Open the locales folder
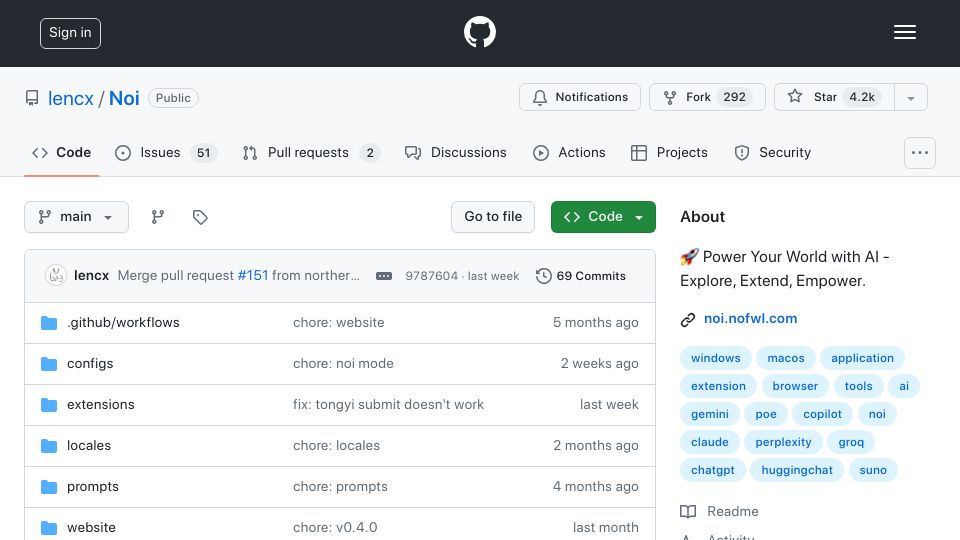 click(89, 446)
